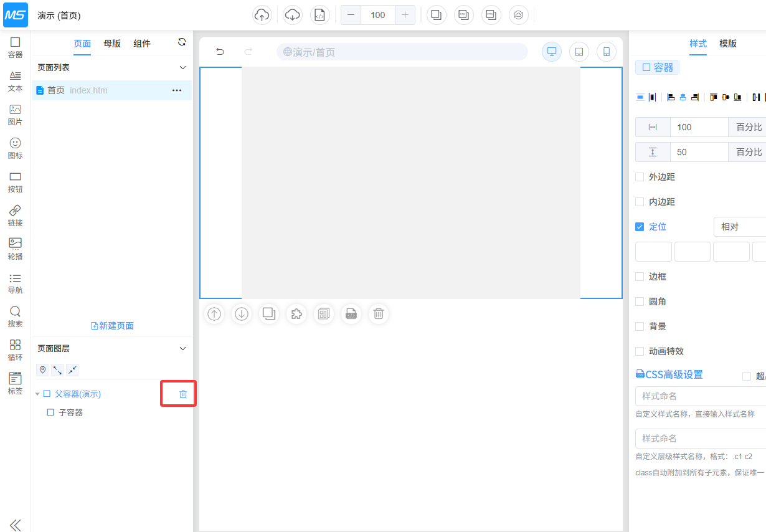766x532 pixels.
Task: Collapse the 页面列表 section chevron
Action: coord(182,67)
